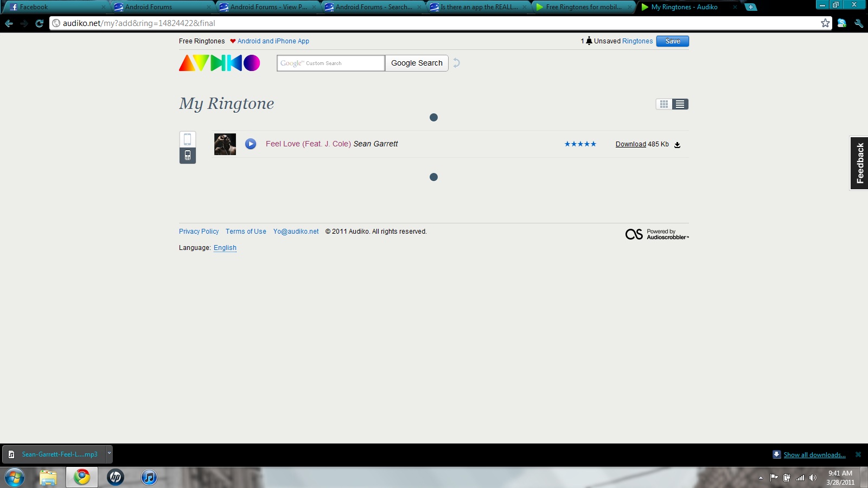This screenshot has height=488, width=868.
Task: Open the Audiko logo home page
Action: (x=220, y=63)
